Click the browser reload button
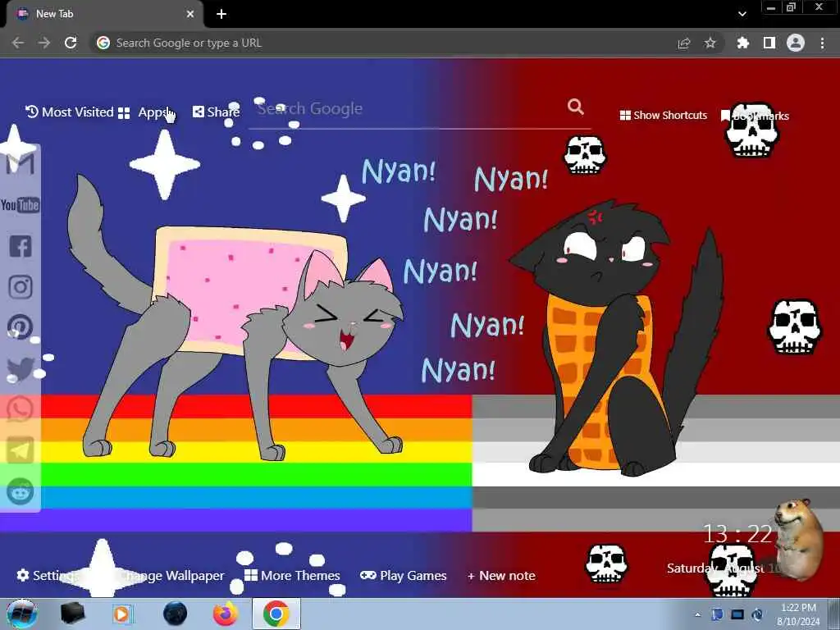The height and width of the screenshot is (630, 840). (x=71, y=43)
